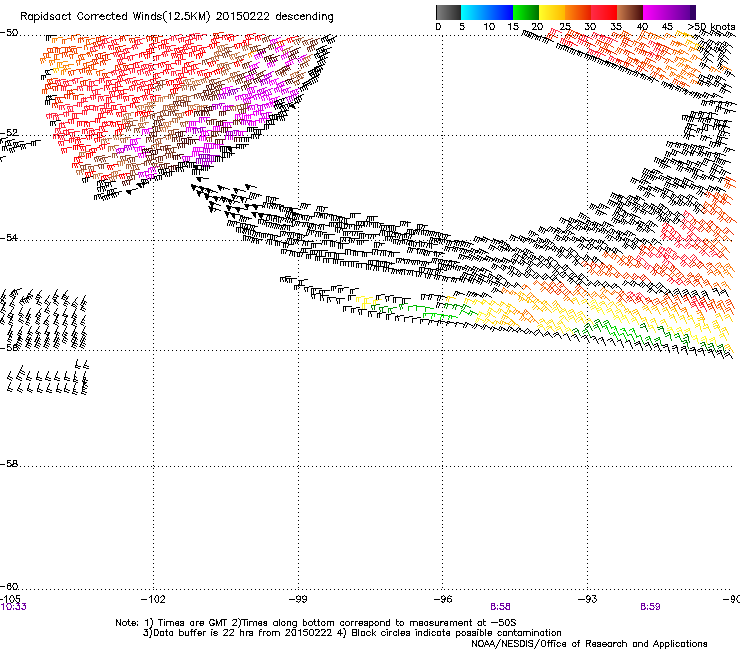This screenshot has height=650, width=740.
Task: Click the latitude label -54
Action: pyautogui.click(x=9, y=237)
